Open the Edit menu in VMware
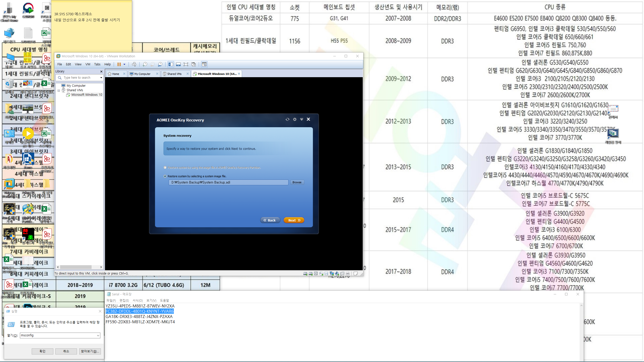 (68, 64)
